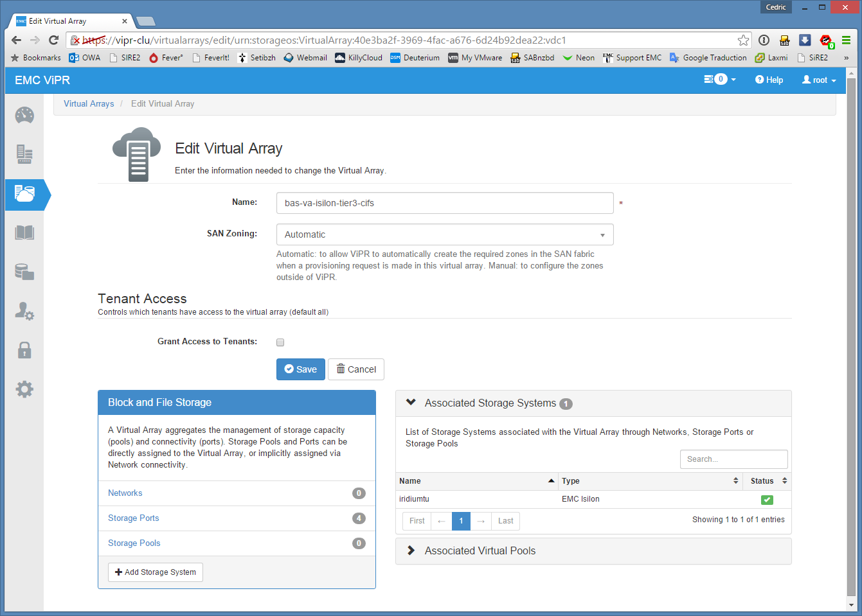862x616 pixels.
Task: Close the Edit Virtual Array tab
Action: [125, 21]
